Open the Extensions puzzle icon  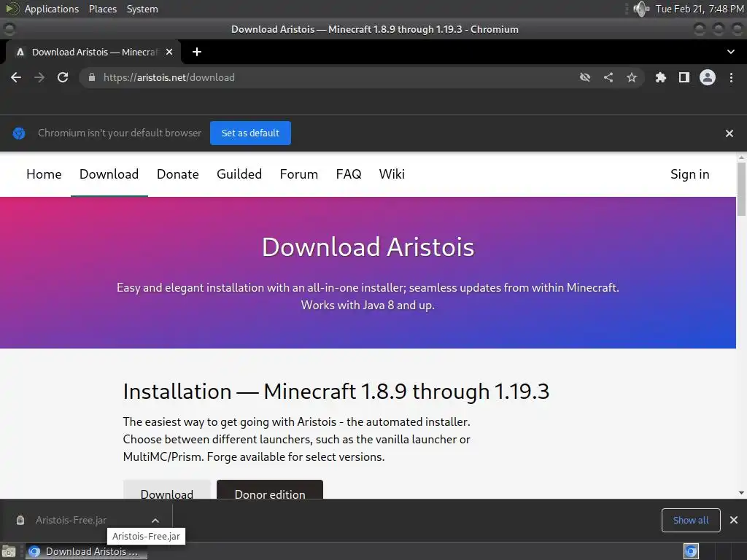coord(660,77)
